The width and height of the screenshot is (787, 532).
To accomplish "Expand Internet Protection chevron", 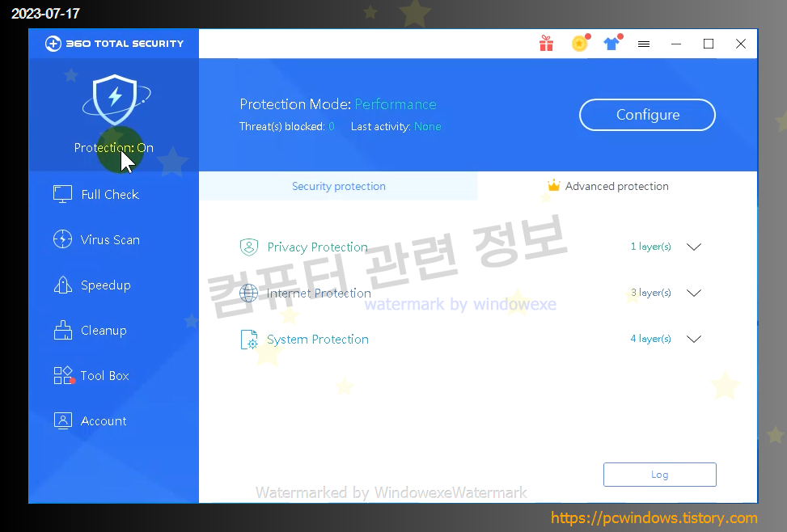I will 694,293.
